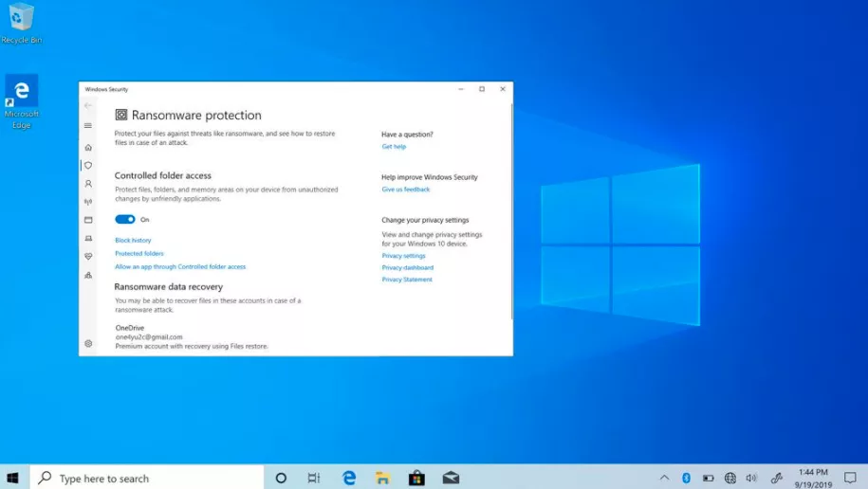Click the battery tray icon
The image size is (868, 489).
pos(708,478)
